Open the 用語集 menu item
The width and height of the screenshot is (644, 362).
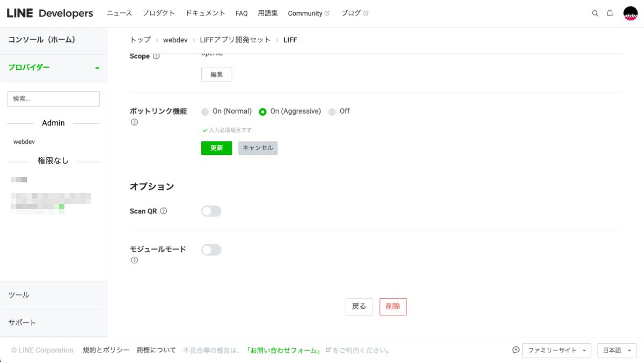coord(268,13)
